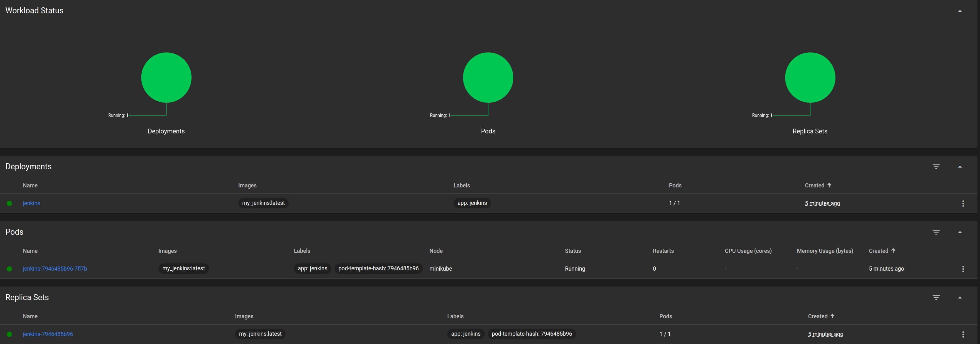This screenshot has width=980, height=344.
Task: Collapse the Deployments section
Action: click(x=959, y=167)
